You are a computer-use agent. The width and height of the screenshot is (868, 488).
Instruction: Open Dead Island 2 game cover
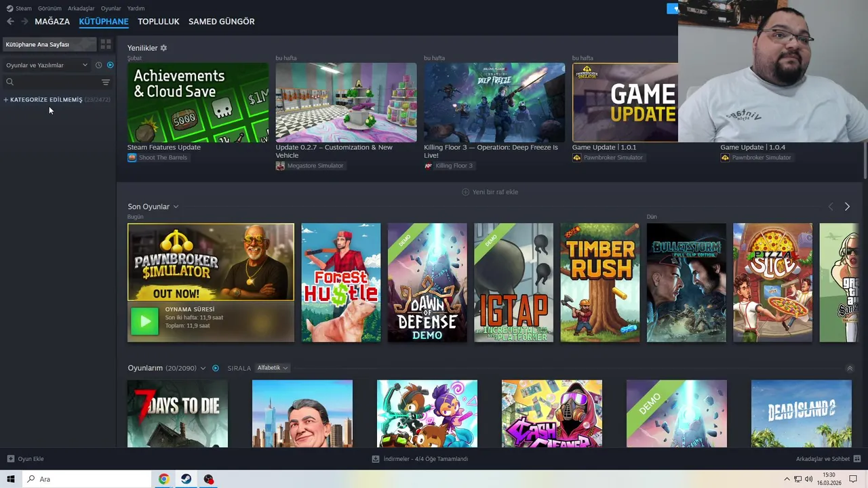click(x=802, y=413)
